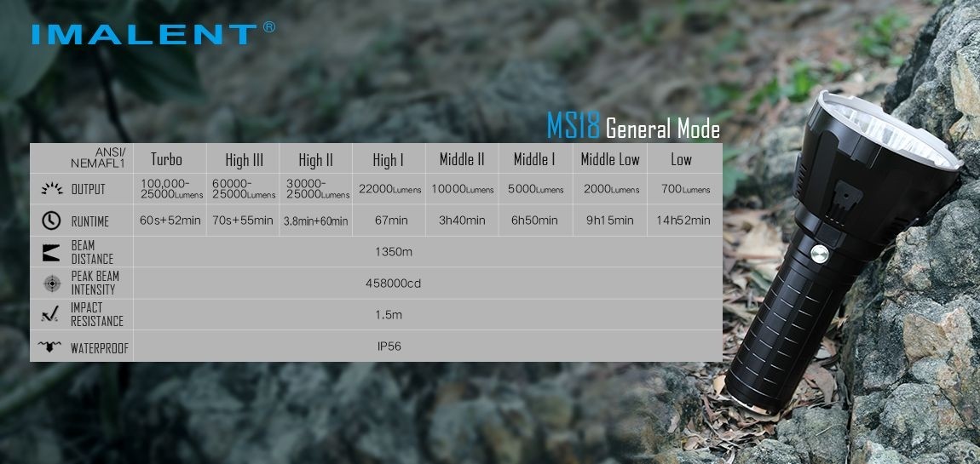Click the Output sunburst icon
Screen dimensions: 980x464
click(x=52, y=189)
